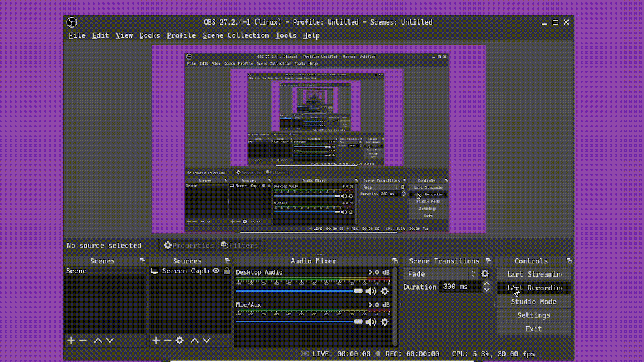Image resolution: width=644 pixels, height=362 pixels.
Task: Pop out the Audio Mixer dock
Action: coord(395,261)
